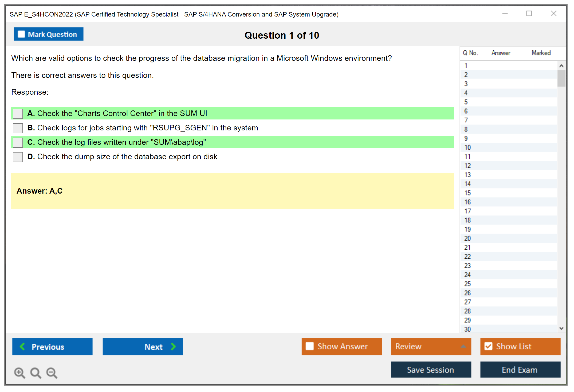
Task: Click the zoom in magnifier icon
Action: click(19, 373)
